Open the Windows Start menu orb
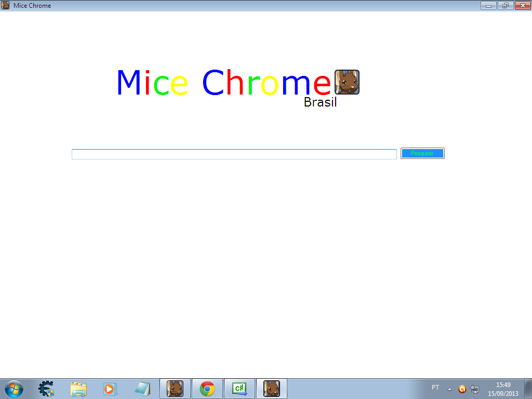This screenshot has width=532, height=399. [x=14, y=389]
